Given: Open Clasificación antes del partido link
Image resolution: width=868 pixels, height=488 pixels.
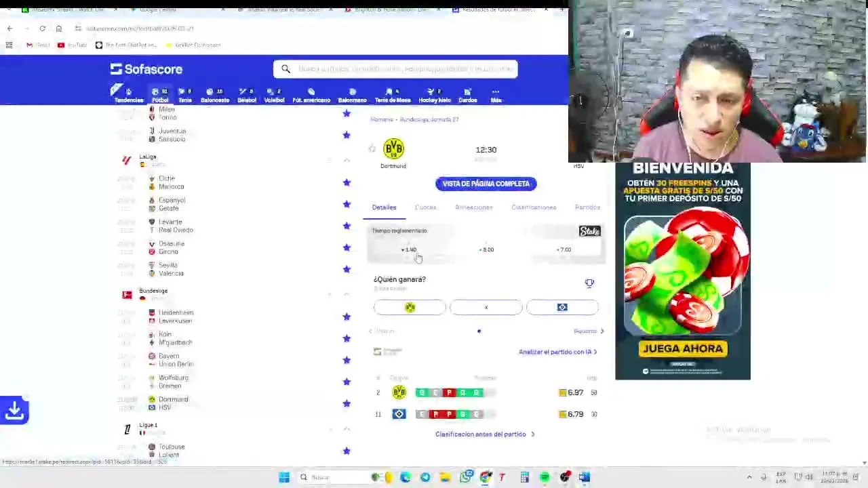Looking at the screenshot, I should [x=485, y=434].
